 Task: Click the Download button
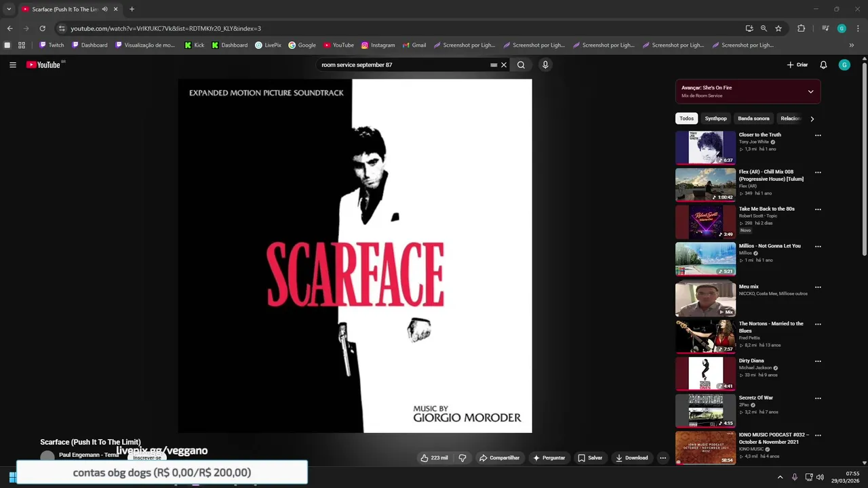[x=631, y=458]
